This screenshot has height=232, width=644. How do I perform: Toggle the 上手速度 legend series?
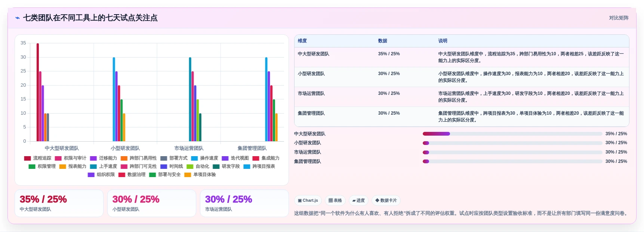[104, 166]
